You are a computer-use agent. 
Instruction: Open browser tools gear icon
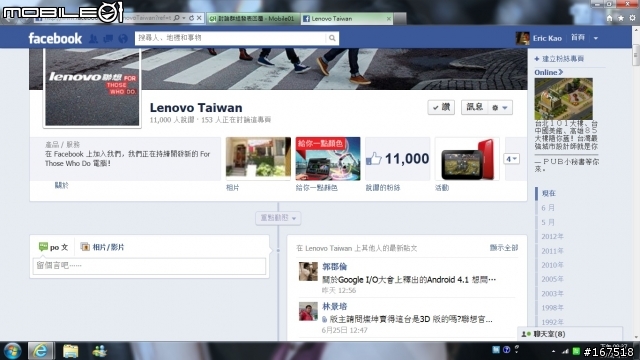tap(632, 18)
